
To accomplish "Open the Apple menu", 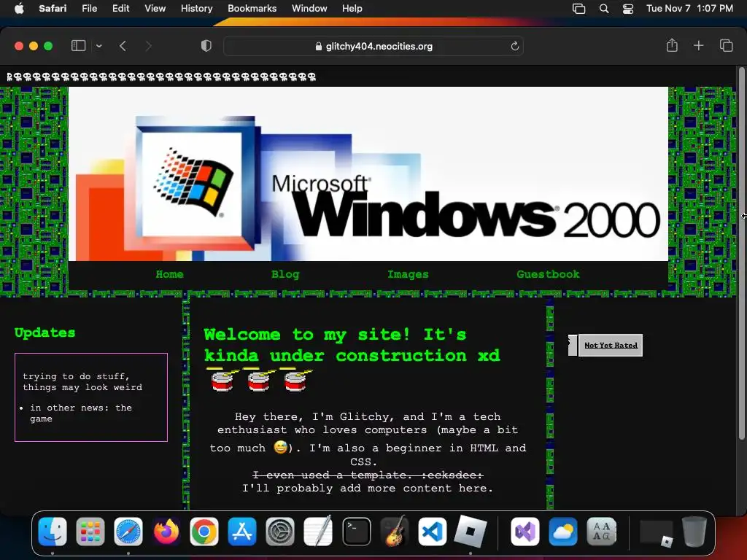I will pyautogui.click(x=19, y=8).
